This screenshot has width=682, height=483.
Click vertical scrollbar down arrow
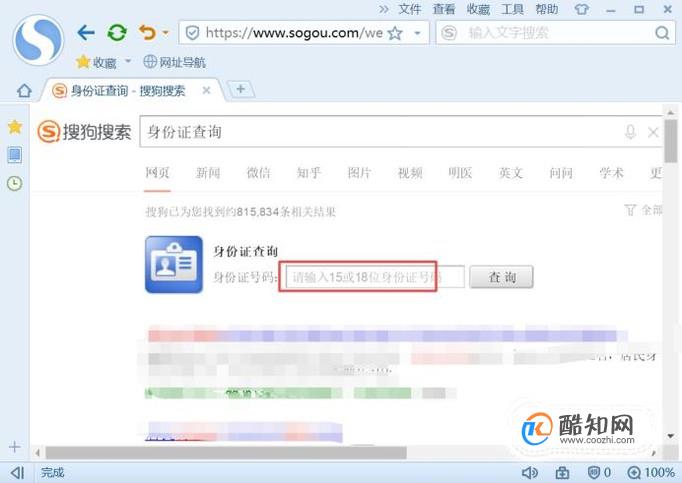[671, 436]
